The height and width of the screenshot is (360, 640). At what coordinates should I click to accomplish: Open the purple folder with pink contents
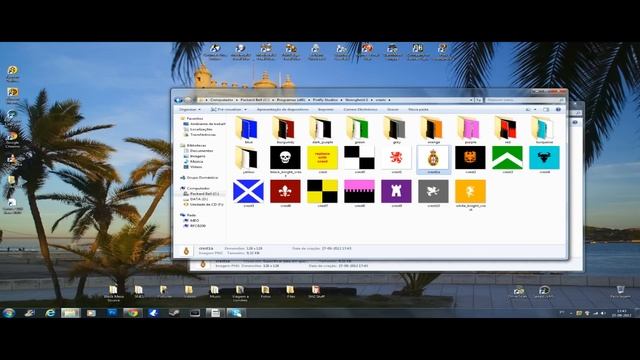coord(470,129)
